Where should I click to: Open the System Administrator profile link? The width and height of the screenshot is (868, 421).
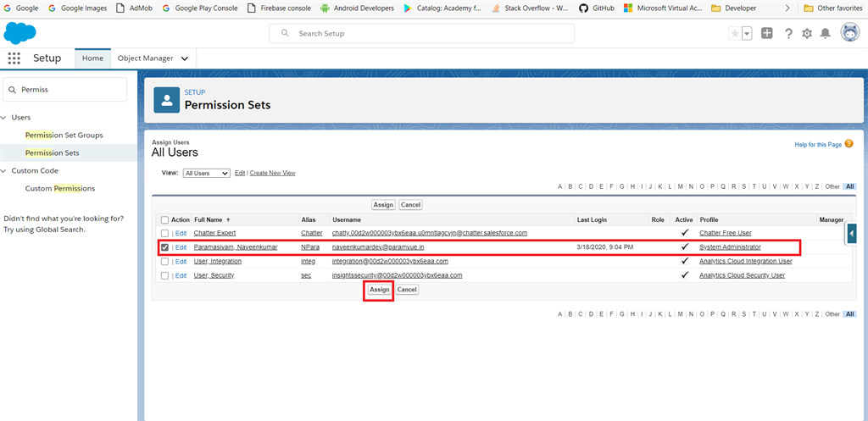pos(730,247)
